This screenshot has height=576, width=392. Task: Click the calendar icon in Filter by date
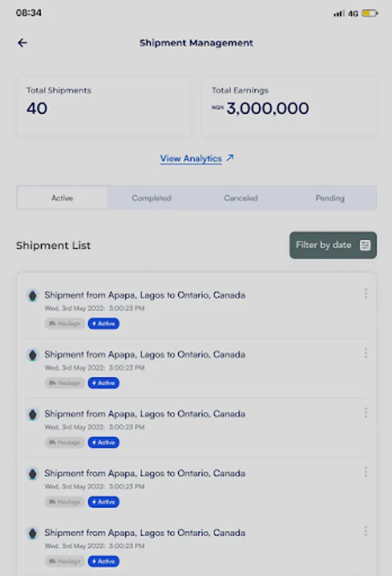pyautogui.click(x=365, y=245)
